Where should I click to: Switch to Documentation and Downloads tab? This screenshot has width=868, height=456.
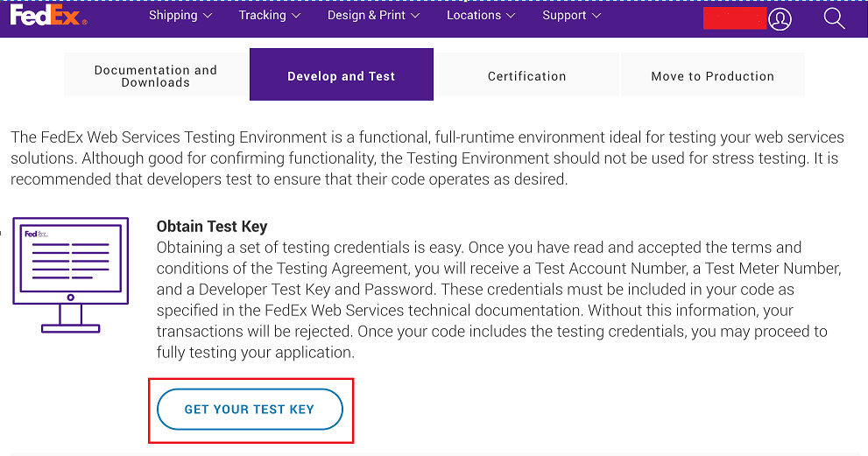click(156, 75)
